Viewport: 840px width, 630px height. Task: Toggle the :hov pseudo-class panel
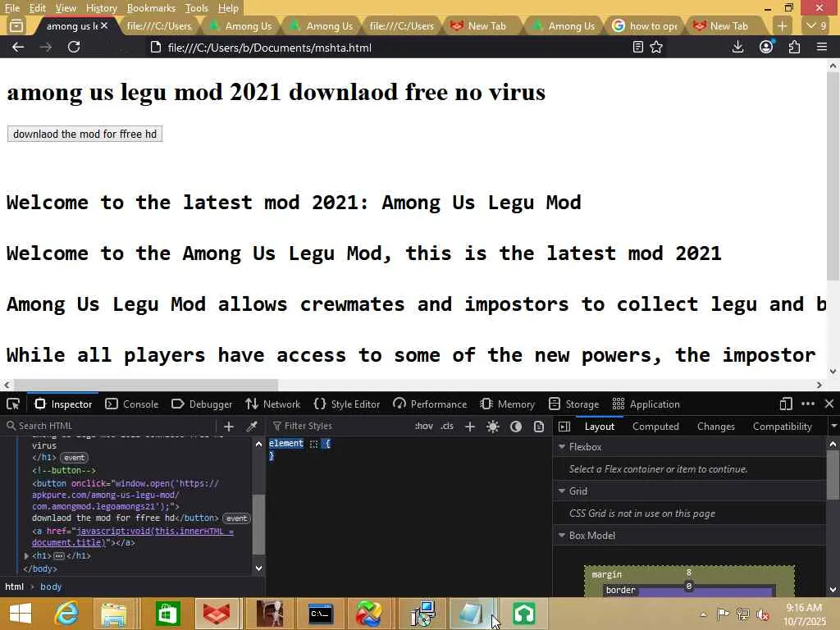point(423,426)
